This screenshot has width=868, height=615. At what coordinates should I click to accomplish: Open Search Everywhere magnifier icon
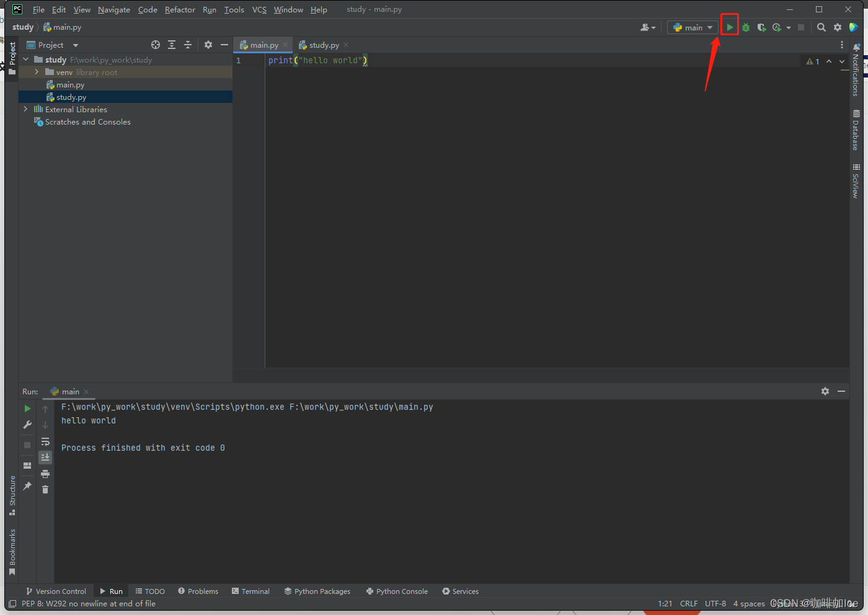coord(821,27)
